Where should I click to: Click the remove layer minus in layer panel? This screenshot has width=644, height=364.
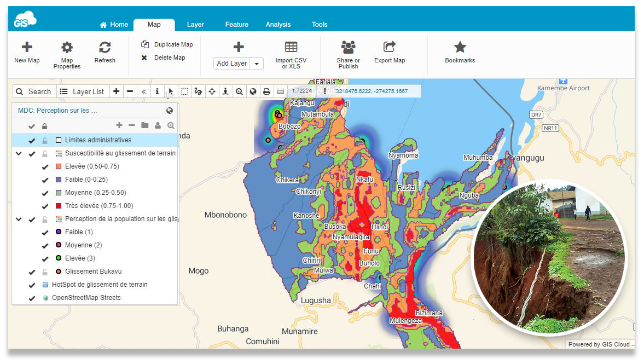[x=131, y=125]
